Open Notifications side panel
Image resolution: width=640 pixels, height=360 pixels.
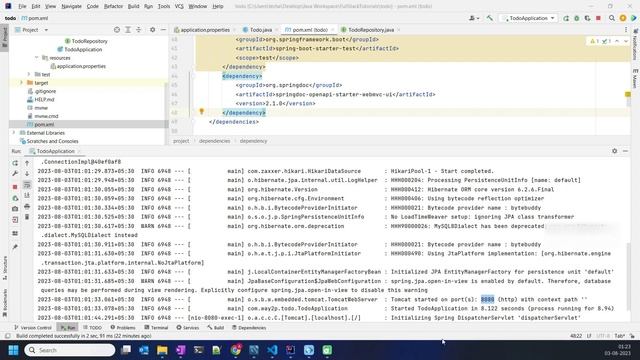click(x=635, y=44)
